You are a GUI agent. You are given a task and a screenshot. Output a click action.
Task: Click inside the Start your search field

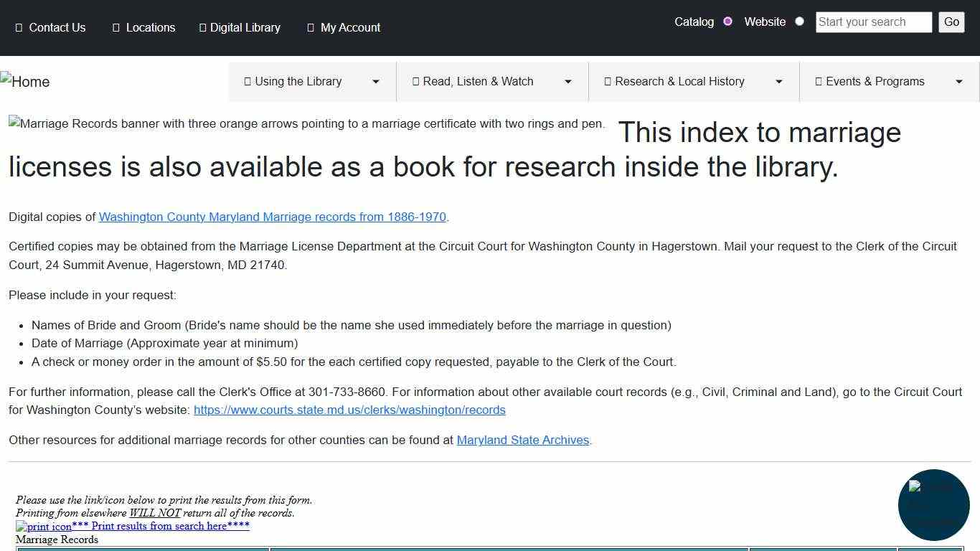click(873, 22)
